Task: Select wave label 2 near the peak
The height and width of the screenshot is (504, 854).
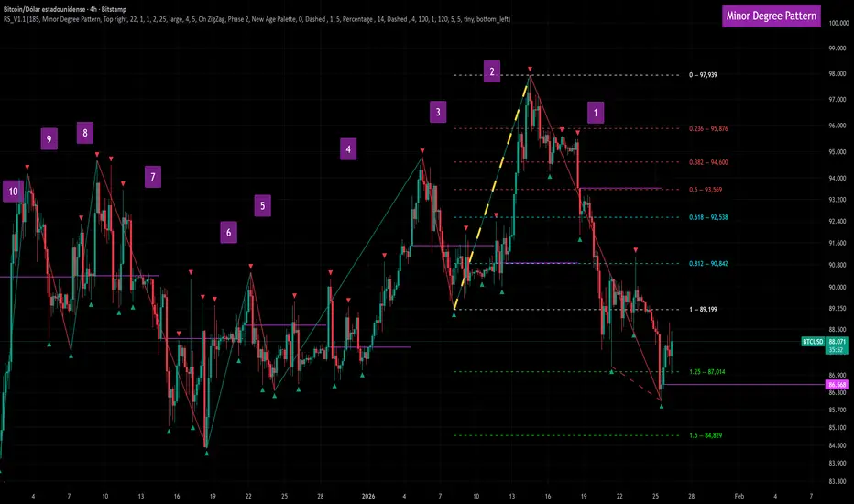Action: pos(492,71)
